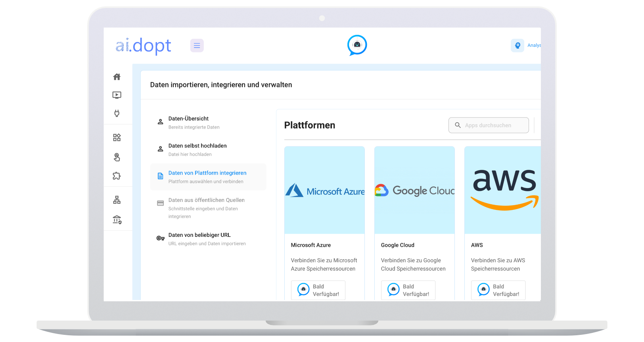Screen dimensions: 644x342
Task: Click the Google Cloud logo thumbnail
Action: click(x=414, y=190)
